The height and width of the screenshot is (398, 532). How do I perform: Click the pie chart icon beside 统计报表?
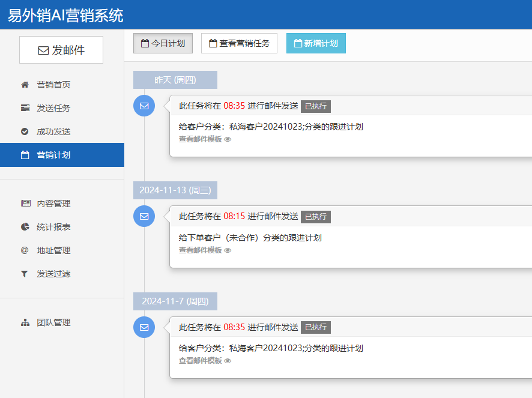(25, 227)
